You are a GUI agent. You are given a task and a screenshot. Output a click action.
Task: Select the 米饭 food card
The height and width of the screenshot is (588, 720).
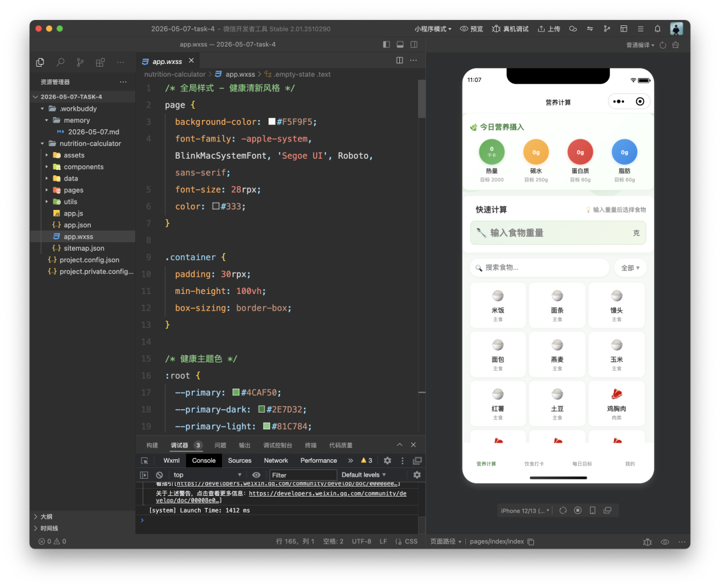[x=498, y=305]
